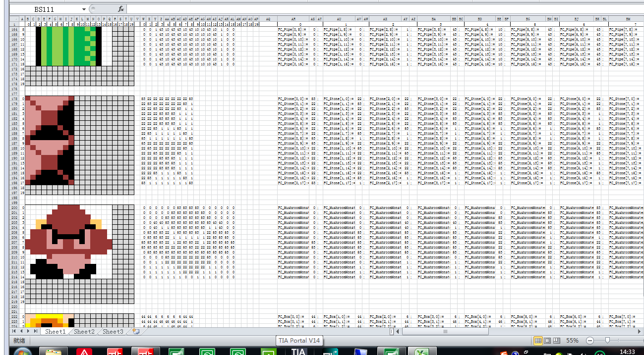Select the Normal view button

coord(538,341)
